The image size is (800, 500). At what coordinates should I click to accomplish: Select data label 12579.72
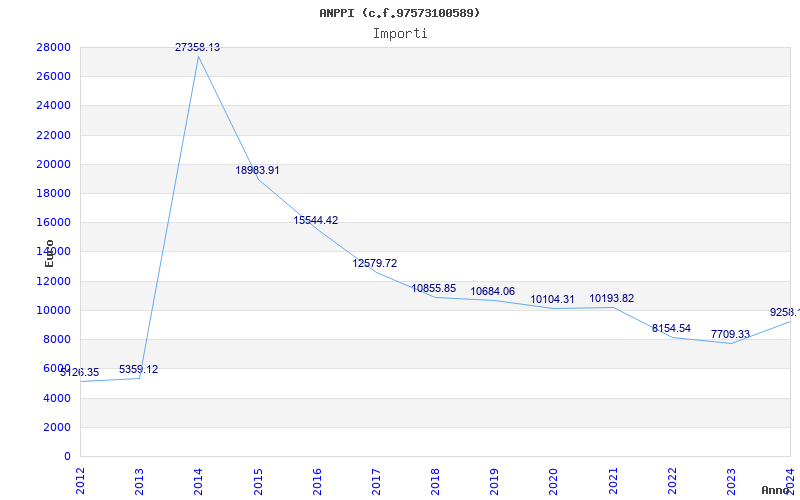[x=374, y=263]
